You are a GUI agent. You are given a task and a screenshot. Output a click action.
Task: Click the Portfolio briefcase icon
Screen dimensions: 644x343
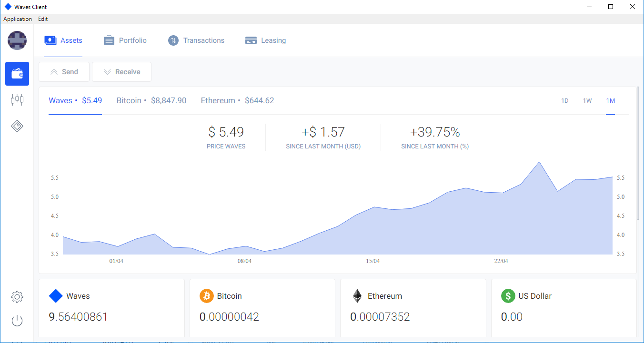tap(109, 40)
